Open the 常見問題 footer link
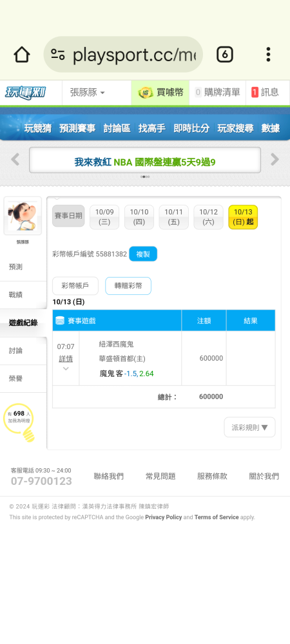Image resolution: width=290 pixels, height=644 pixels. (160, 477)
